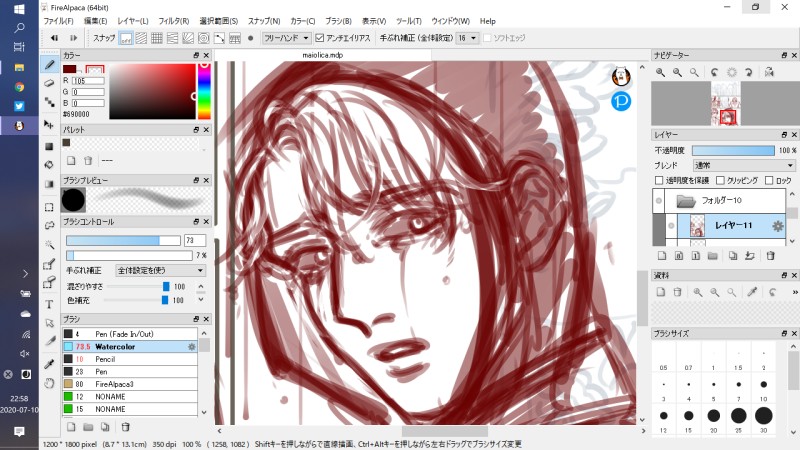Viewport: 800px width, 450px height.
Task: Click the dark foreground color swatch
Action: [x=70, y=69]
